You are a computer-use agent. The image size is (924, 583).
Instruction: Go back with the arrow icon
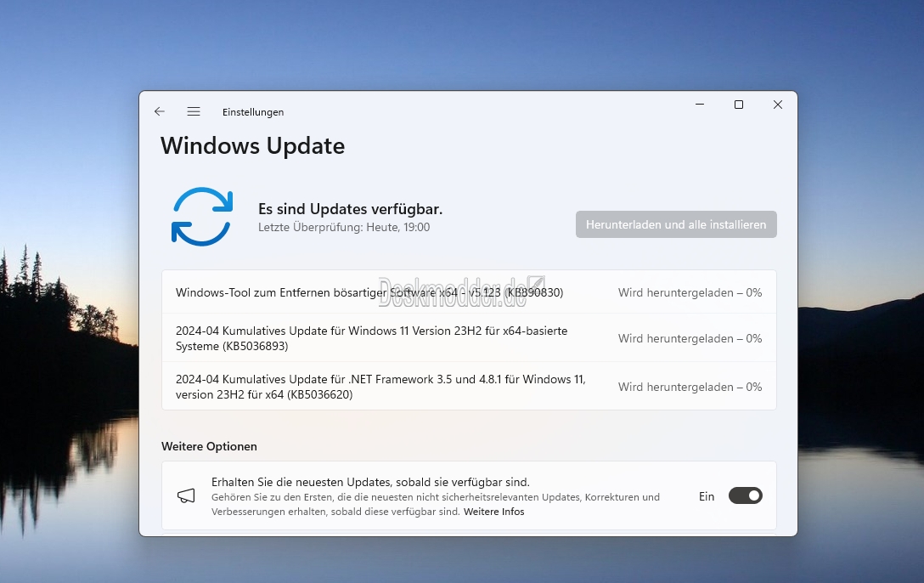[159, 111]
